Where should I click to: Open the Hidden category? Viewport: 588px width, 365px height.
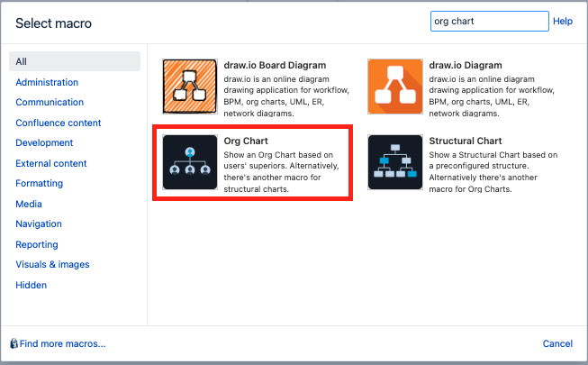[32, 285]
